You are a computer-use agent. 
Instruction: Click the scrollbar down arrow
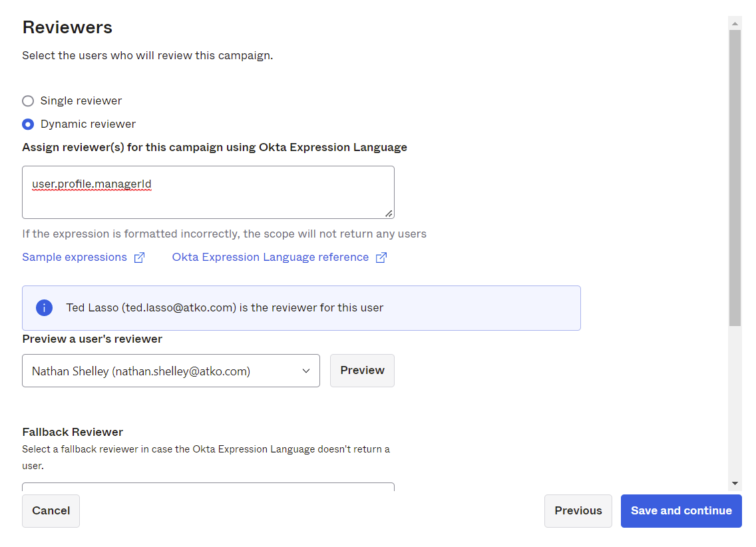click(x=735, y=483)
